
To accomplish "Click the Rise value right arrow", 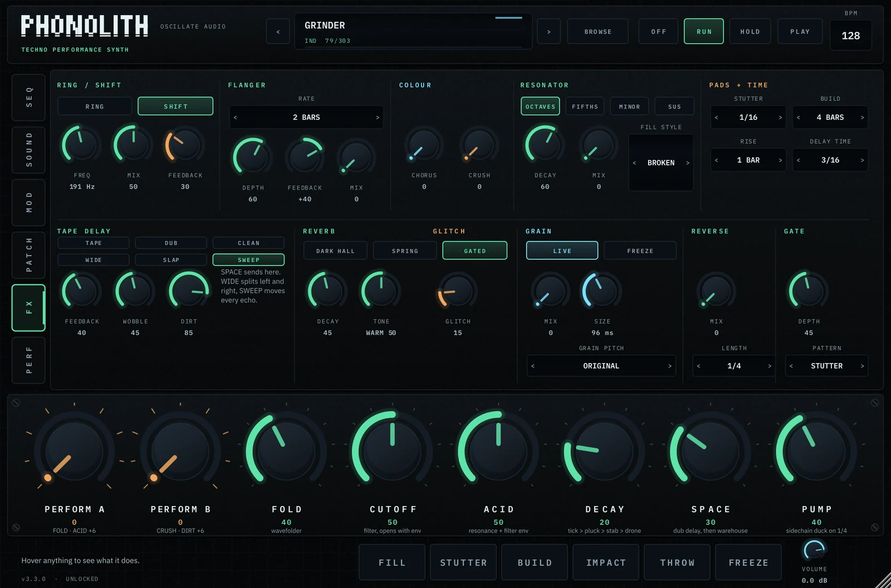I will (x=780, y=160).
